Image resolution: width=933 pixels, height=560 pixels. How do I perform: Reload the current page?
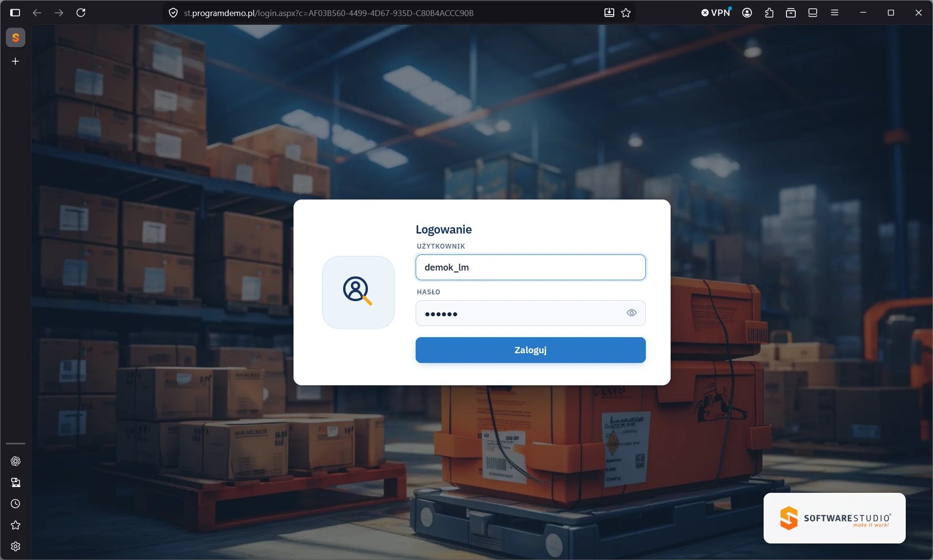coord(81,13)
